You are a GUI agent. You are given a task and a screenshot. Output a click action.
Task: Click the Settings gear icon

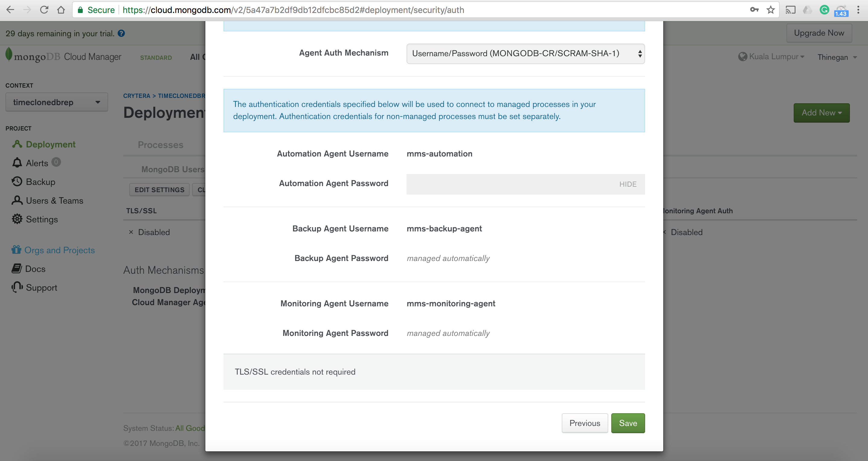(17, 219)
